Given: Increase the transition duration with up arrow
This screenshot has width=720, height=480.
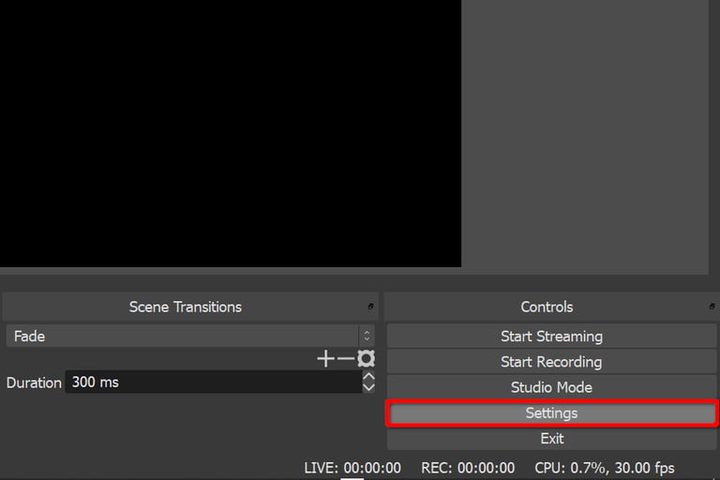Looking at the screenshot, I should tap(368, 377).
